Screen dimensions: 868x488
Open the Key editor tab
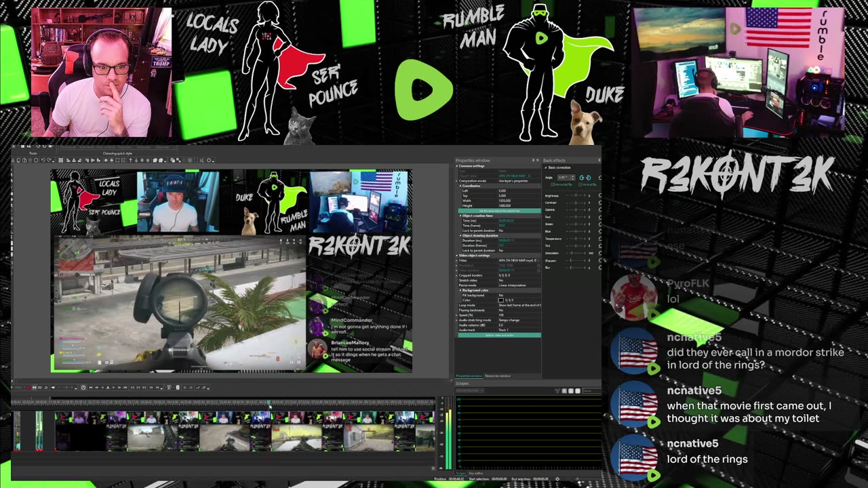click(476, 473)
